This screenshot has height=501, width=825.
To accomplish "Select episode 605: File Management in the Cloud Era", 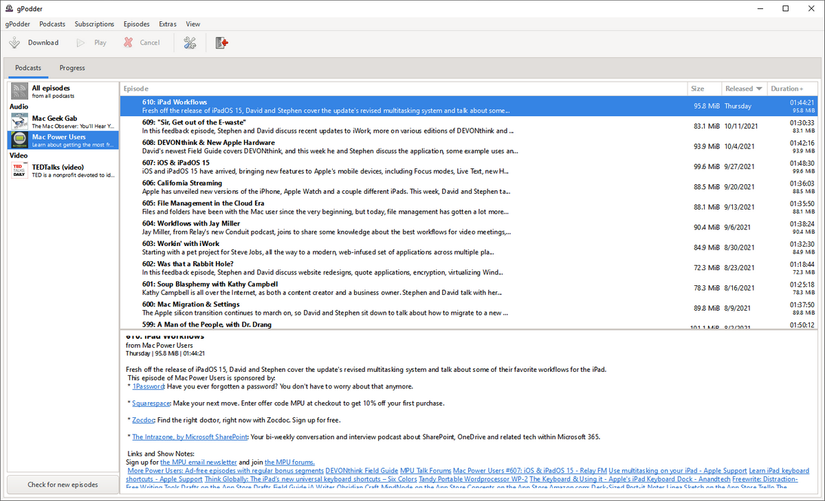I will (468, 207).
